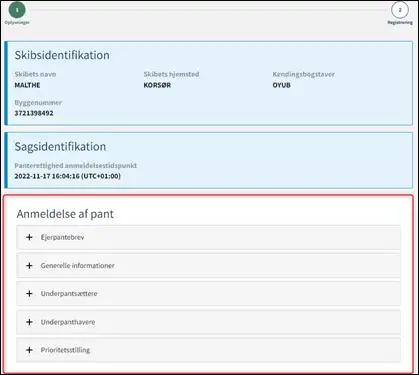
Task: Click the plus icon beside Prioritetsstilling
Action: [x=29, y=350]
